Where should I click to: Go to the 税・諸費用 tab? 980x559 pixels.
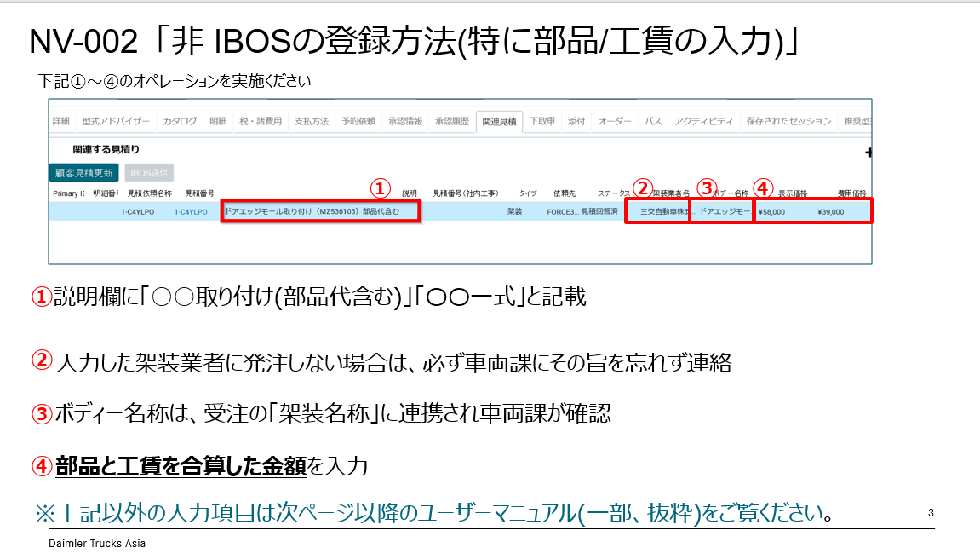click(261, 121)
